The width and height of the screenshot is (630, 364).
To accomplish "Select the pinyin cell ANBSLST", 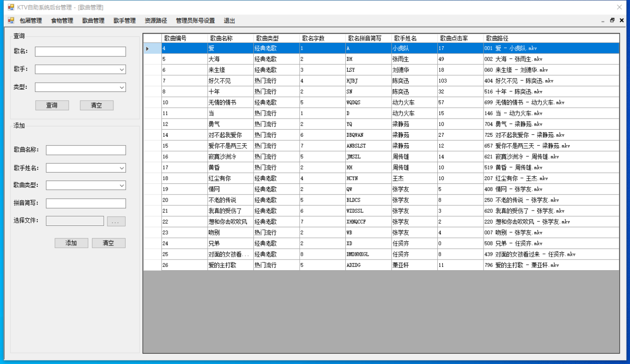I will click(x=368, y=146).
